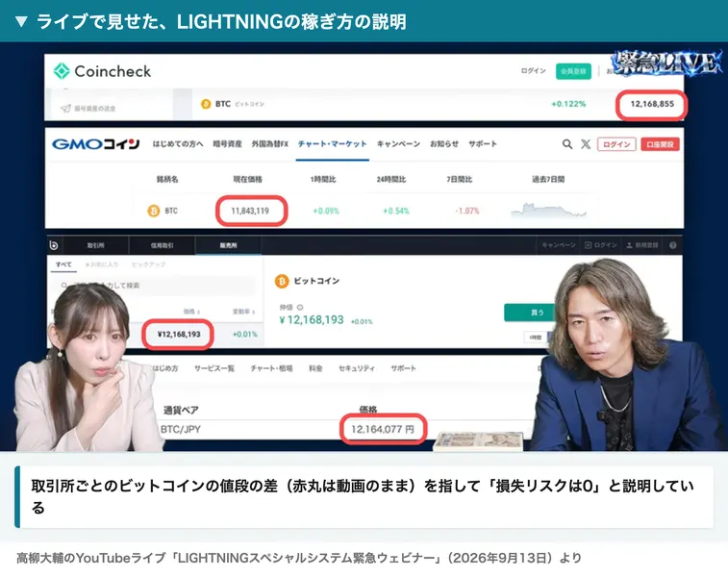Open 外国為替FX in GMO menu
Image resolution: width=728 pixels, height=577 pixels.
pyautogui.click(x=269, y=144)
